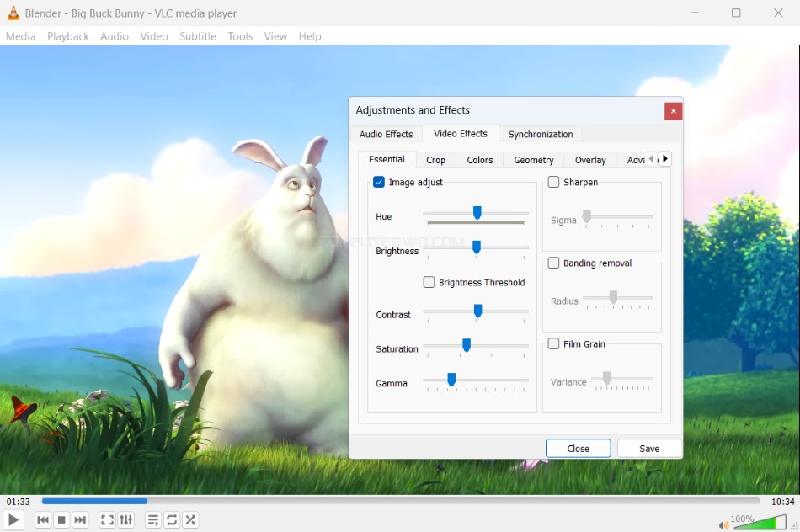Click the Radius slider handle

(613, 297)
